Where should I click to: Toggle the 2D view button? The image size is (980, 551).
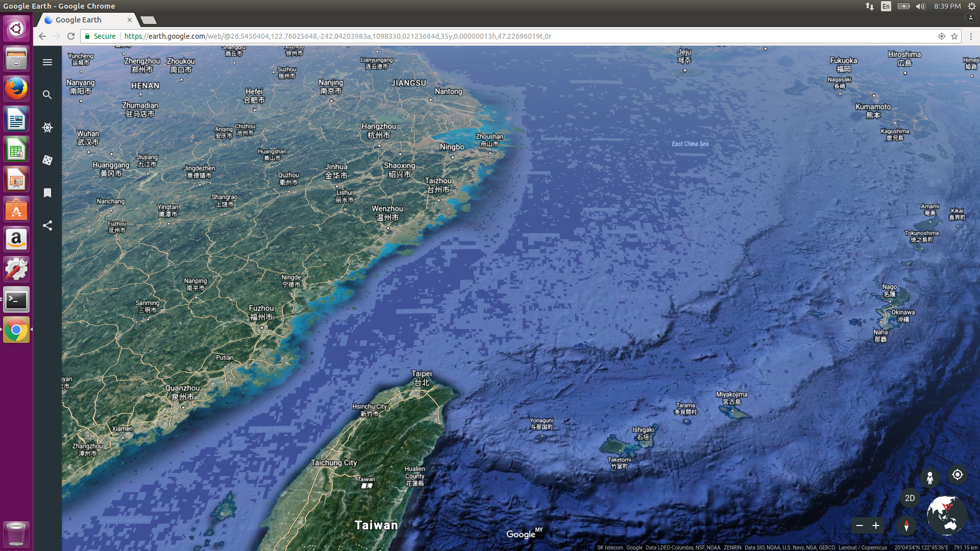pos(910,498)
